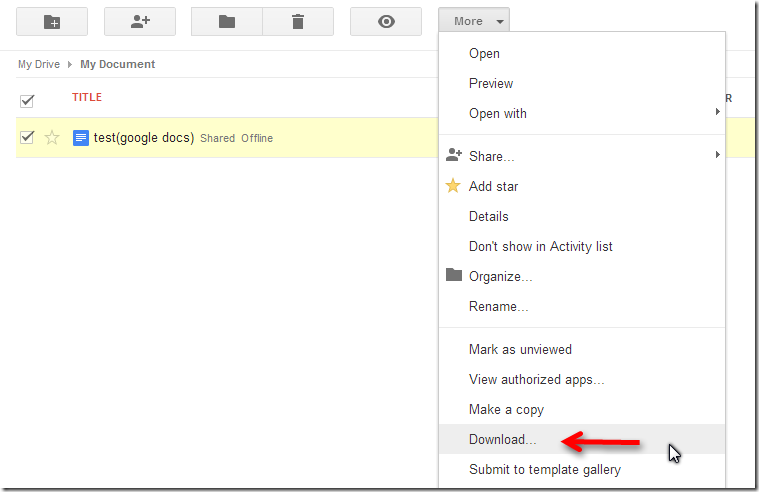Open the More dropdown button
The image size is (759, 492).
[x=474, y=21]
